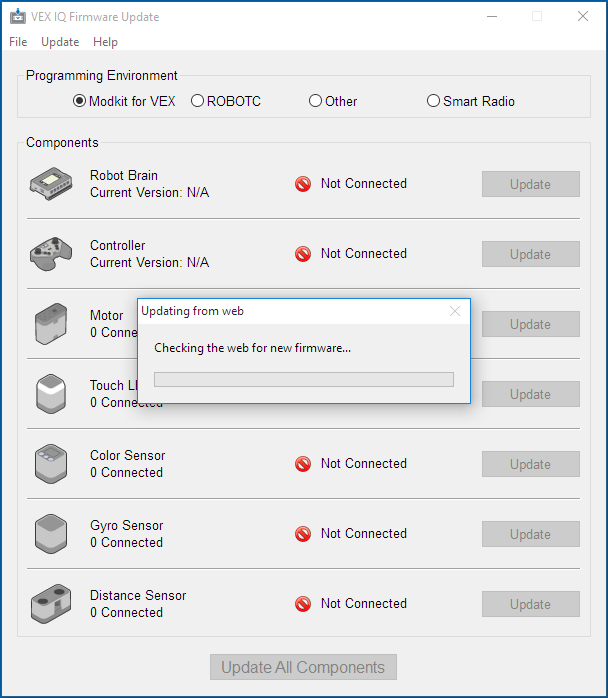Viewport: 608px width, 698px height.
Task: Click the Gyro Sensor component icon
Action: pyautogui.click(x=51, y=534)
